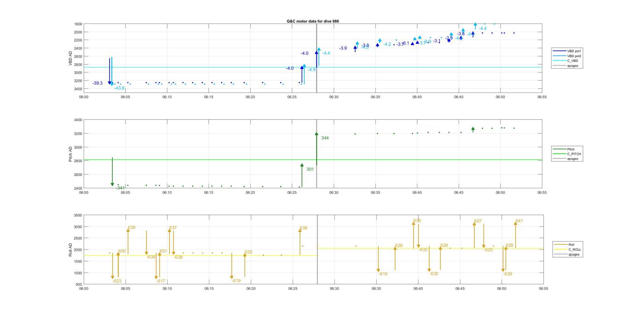The image size is (644, 319).
Task: Click the '3400' tick on the Pitch axis
Action: click(78, 120)
